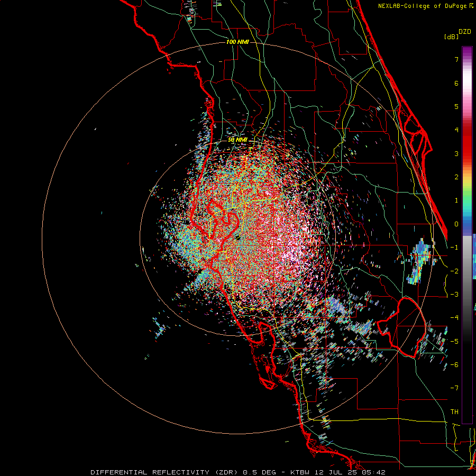
Task: Click the 50 NMI range ring label
Action: click(x=237, y=140)
